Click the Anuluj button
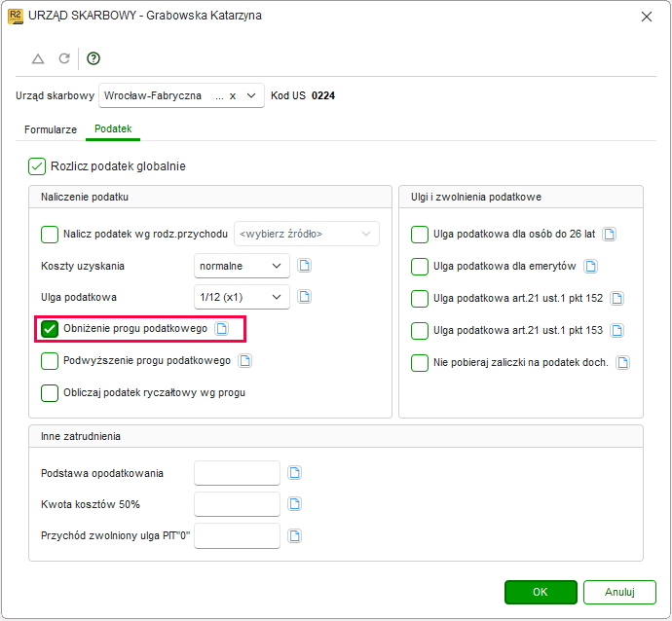The width and height of the screenshot is (672, 621). click(x=619, y=592)
